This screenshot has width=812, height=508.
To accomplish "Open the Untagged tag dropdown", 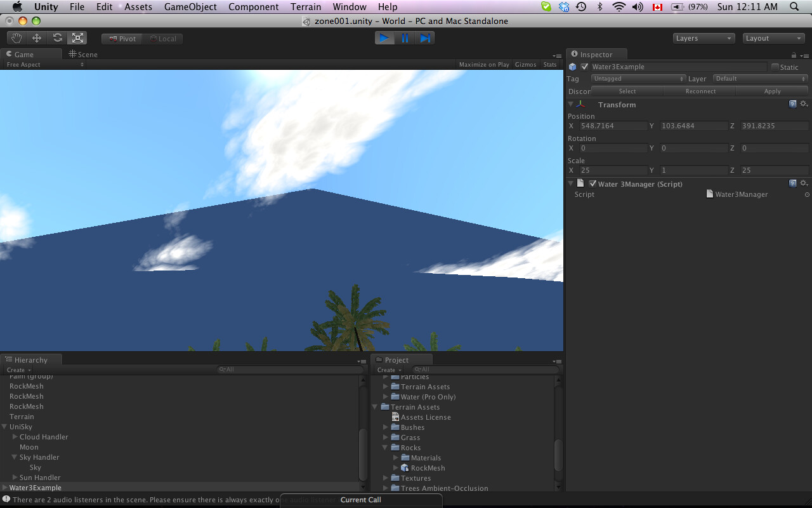I will [x=638, y=78].
